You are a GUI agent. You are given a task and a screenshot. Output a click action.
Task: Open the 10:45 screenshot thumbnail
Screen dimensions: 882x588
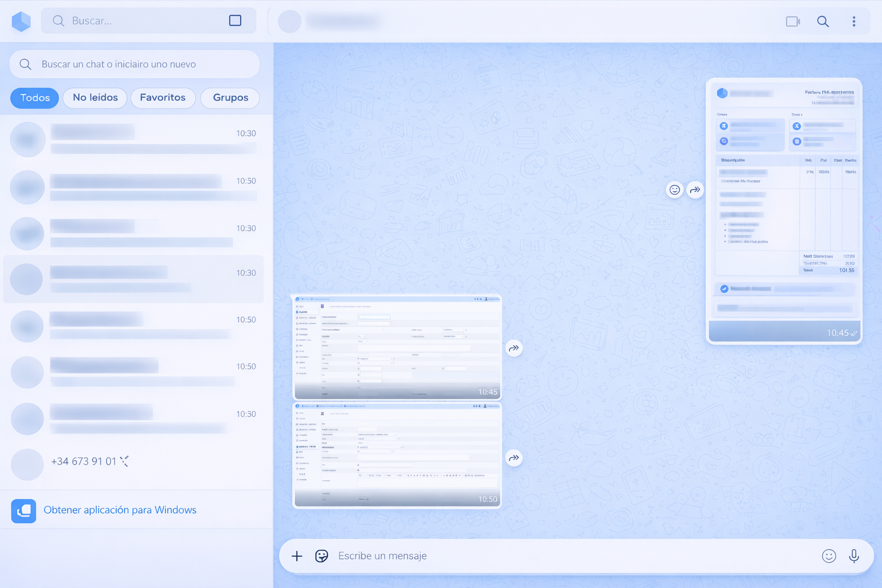tap(397, 346)
